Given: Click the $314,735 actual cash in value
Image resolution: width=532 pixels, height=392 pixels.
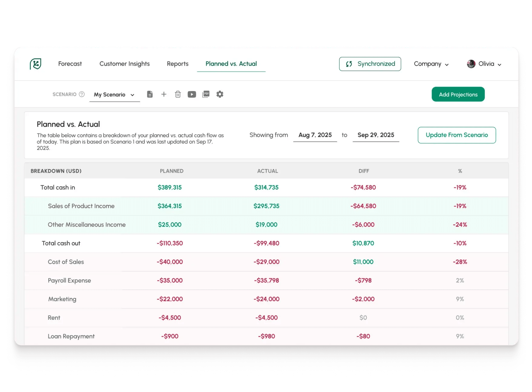Looking at the screenshot, I should [x=266, y=187].
